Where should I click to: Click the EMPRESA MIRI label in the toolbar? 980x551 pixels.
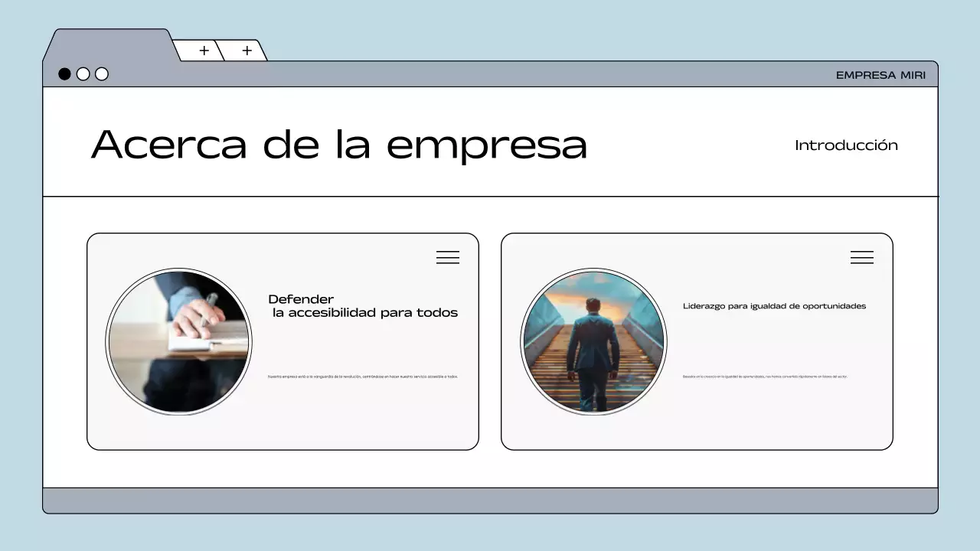tap(881, 74)
